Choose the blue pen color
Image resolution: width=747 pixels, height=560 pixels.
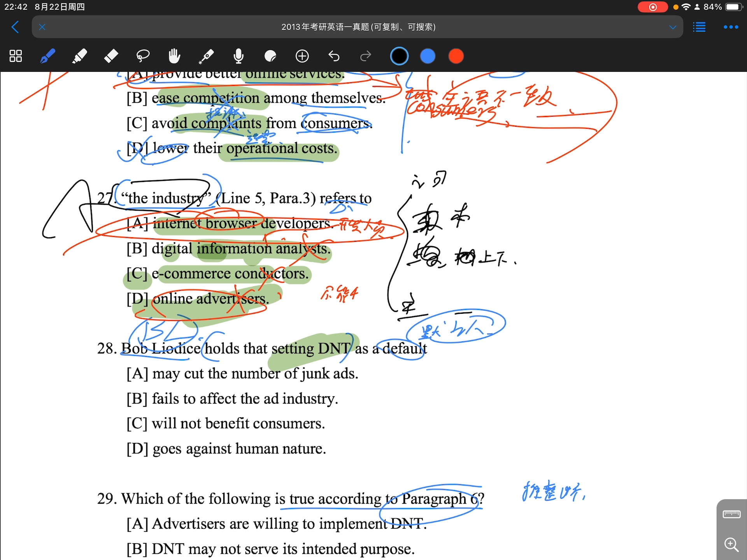coord(428,56)
